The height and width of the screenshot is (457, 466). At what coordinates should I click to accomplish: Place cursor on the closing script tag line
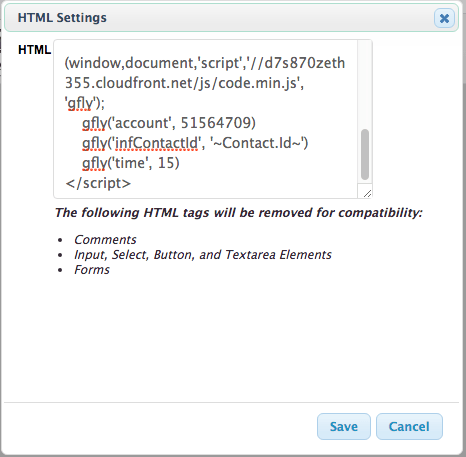(98, 183)
